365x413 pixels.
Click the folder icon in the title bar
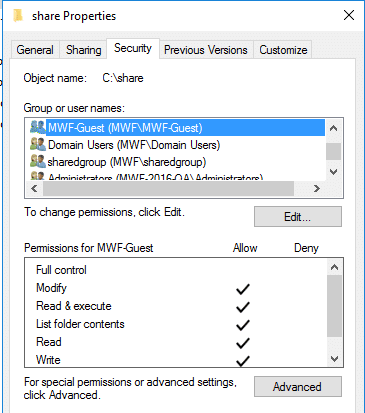coord(18,15)
